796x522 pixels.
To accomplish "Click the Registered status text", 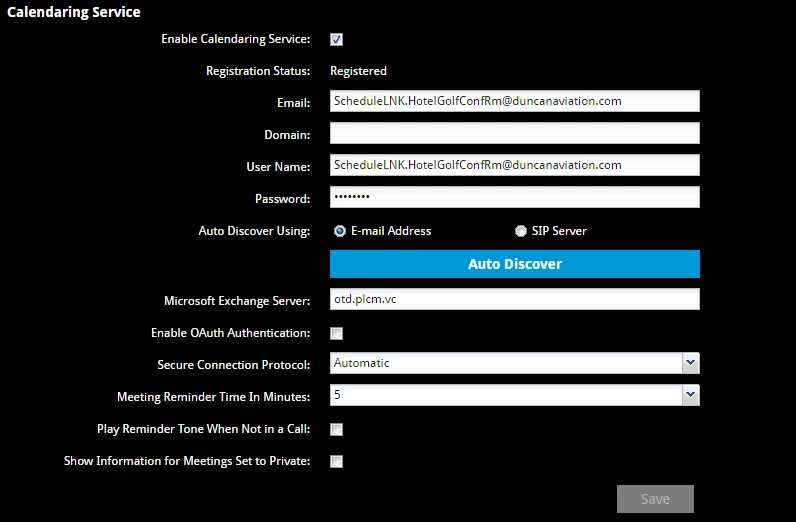I will (x=358, y=71).
